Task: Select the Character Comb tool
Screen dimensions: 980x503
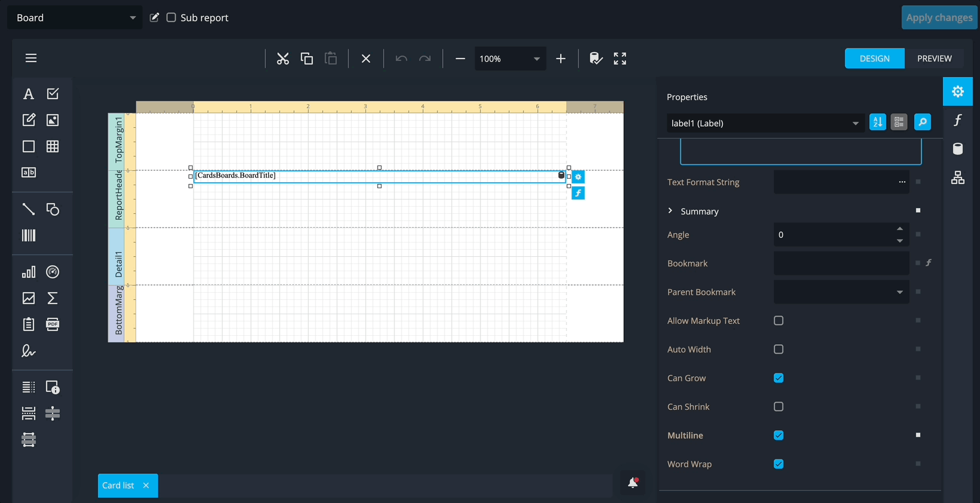Action: (x=28, y=173)
